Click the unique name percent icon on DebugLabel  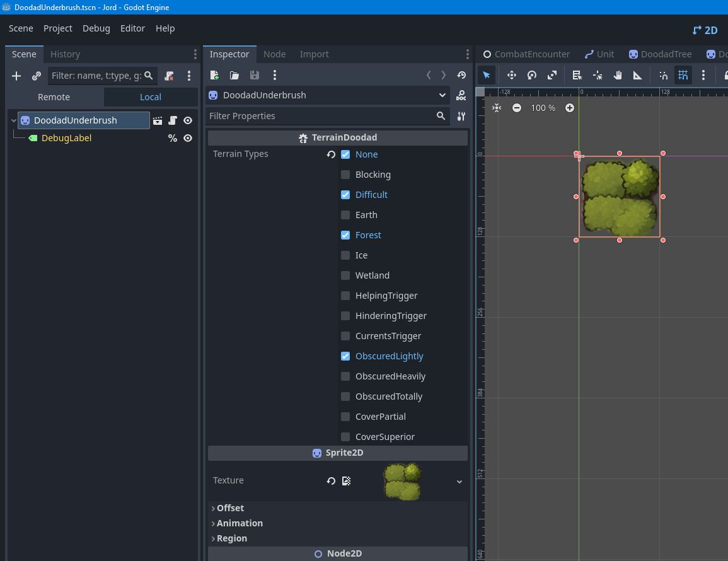point(173,139)
